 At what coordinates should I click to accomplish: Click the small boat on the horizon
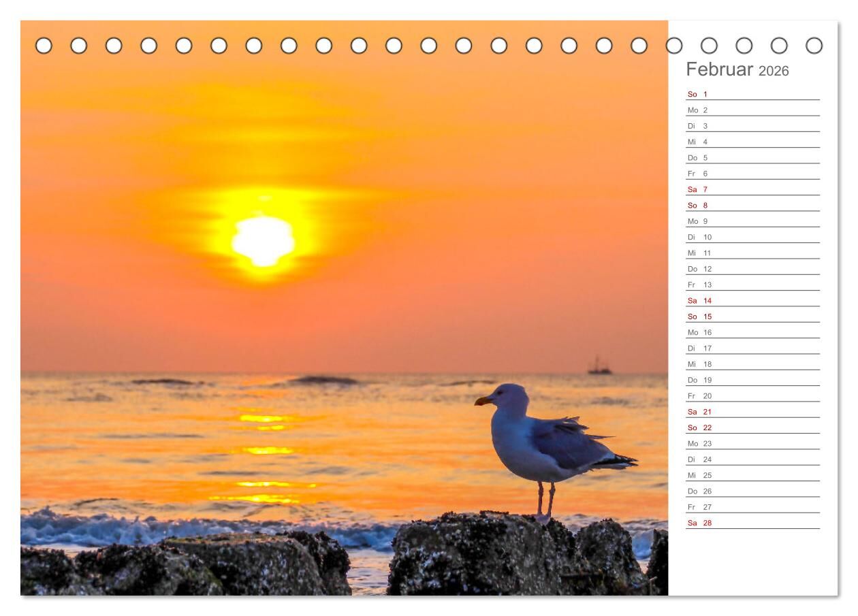coord(599,368)
